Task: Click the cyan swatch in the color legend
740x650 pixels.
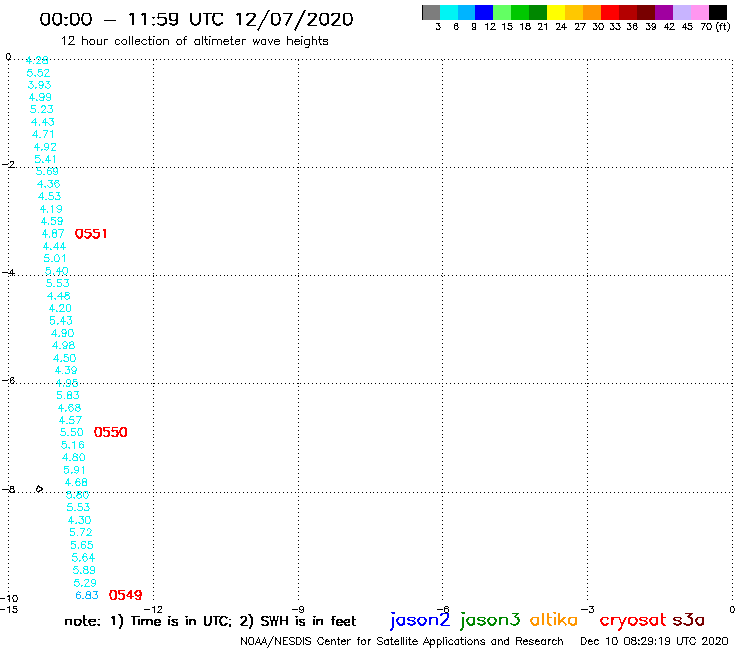Action: click(x=449, y=12)
